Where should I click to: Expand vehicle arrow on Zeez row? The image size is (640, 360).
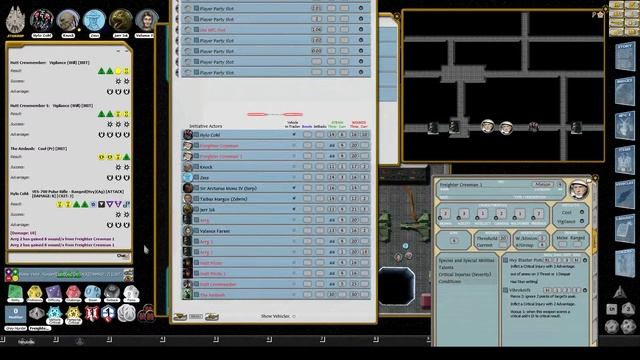click(x=294, y=178)
